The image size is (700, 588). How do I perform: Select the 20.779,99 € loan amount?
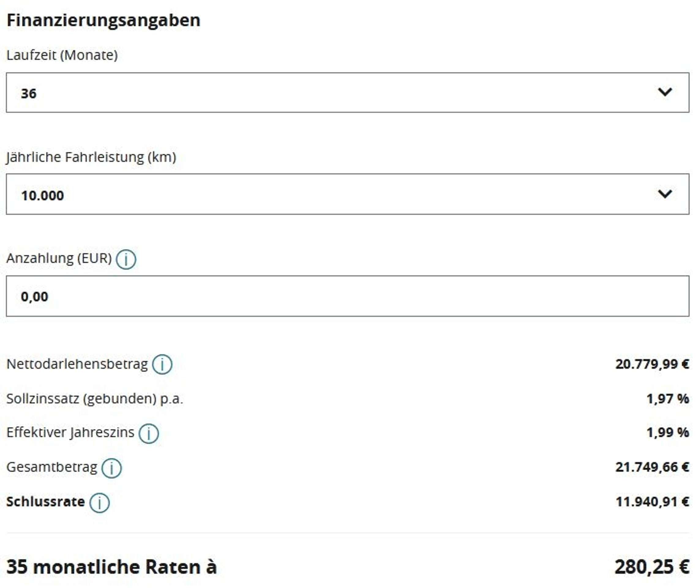[652, 364]
